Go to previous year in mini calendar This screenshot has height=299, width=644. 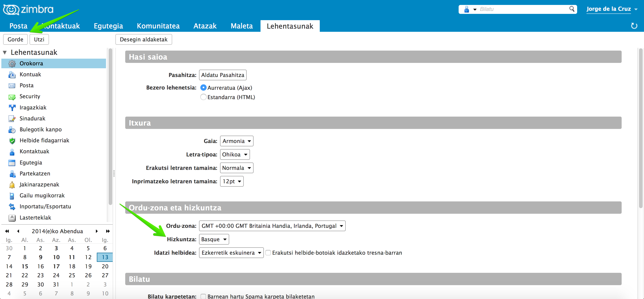point(7,231)
